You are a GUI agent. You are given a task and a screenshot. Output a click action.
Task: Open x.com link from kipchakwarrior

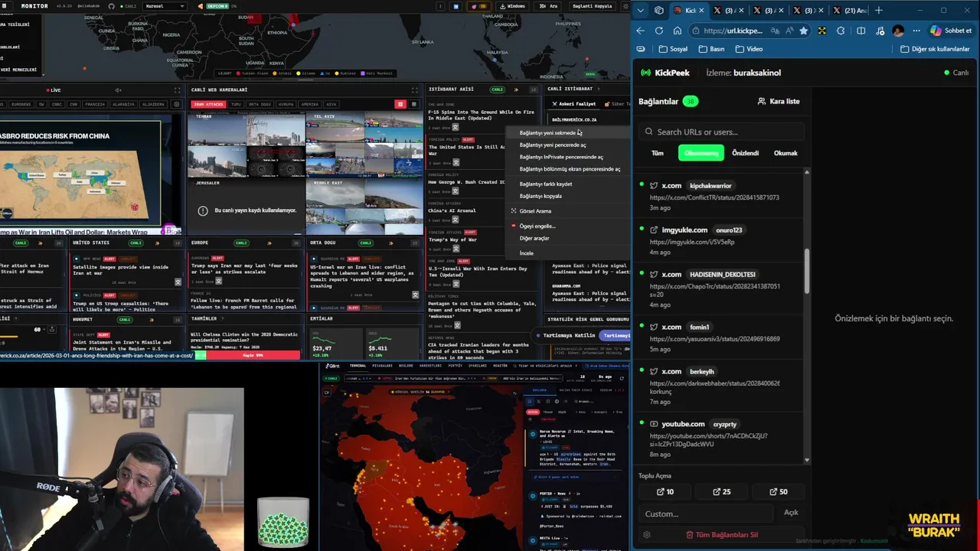click(x=714, y=197)
